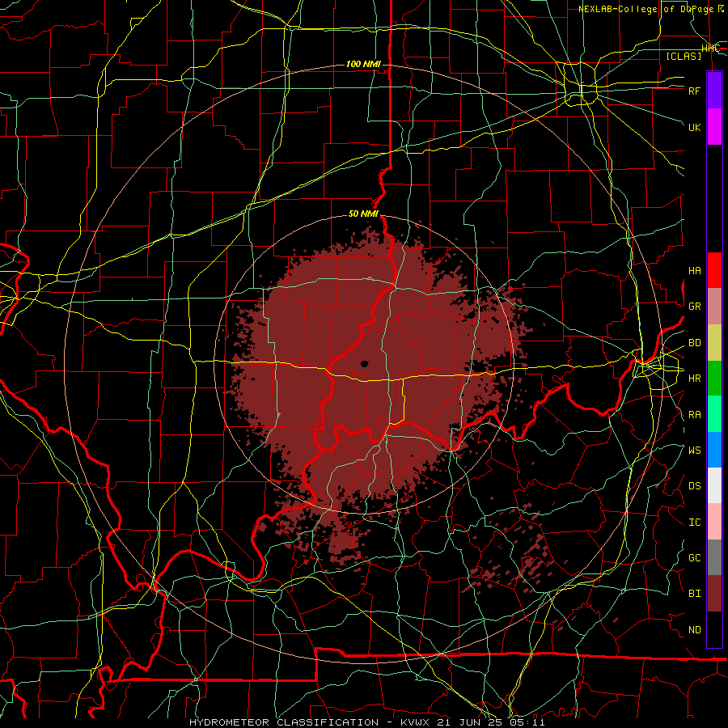Select the light pink IC legend swatch
The image size is (728, 728).
click(714, 522)
